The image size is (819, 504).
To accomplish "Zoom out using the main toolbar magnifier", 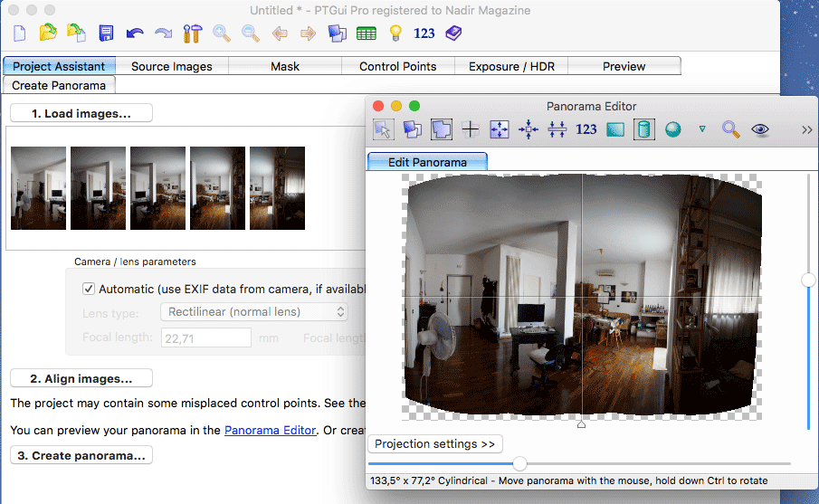I will tap(251, 33).
